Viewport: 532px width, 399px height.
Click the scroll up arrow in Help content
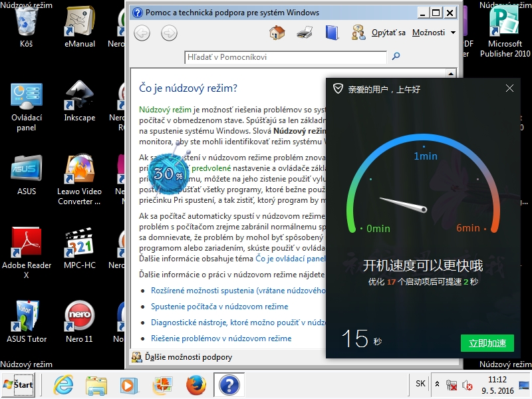[x=451, y=74]
